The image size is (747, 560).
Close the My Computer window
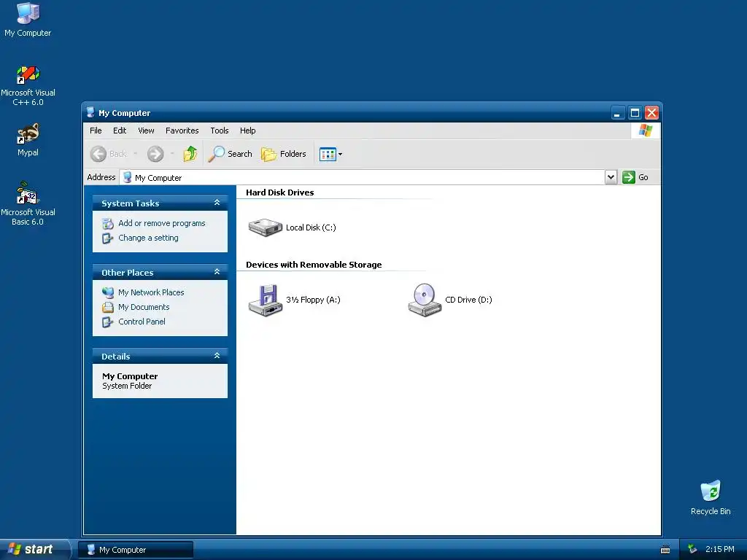651,113
